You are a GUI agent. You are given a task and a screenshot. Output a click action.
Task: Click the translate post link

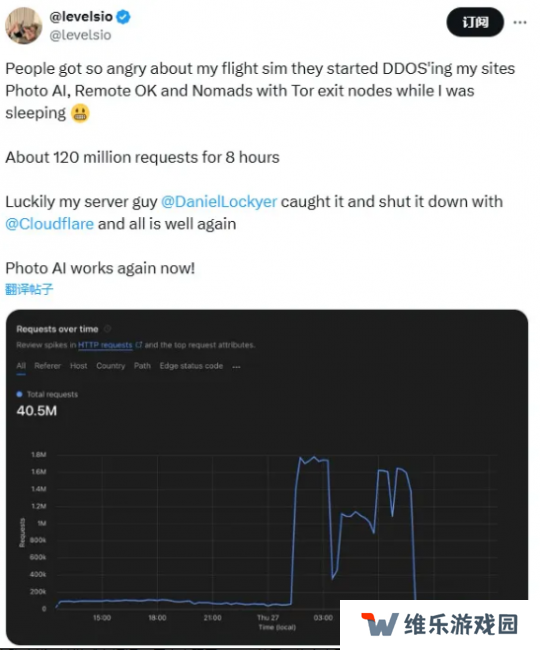[x=29, y=289]
